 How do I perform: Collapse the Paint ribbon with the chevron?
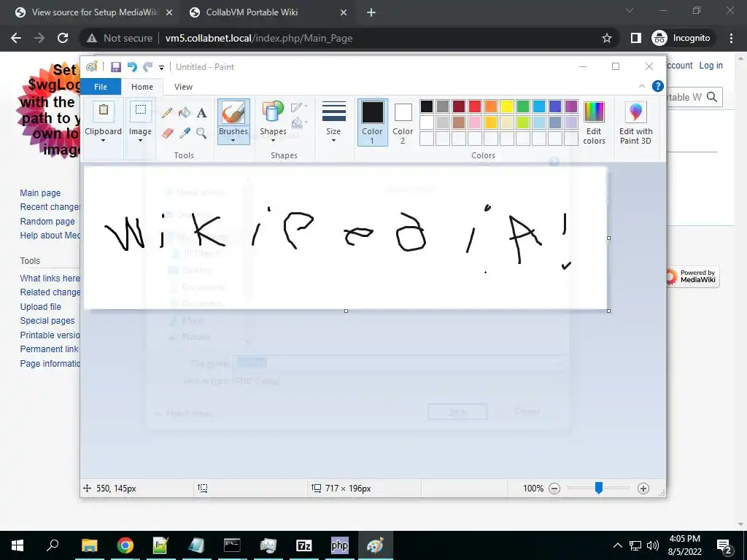coord(642,86)
